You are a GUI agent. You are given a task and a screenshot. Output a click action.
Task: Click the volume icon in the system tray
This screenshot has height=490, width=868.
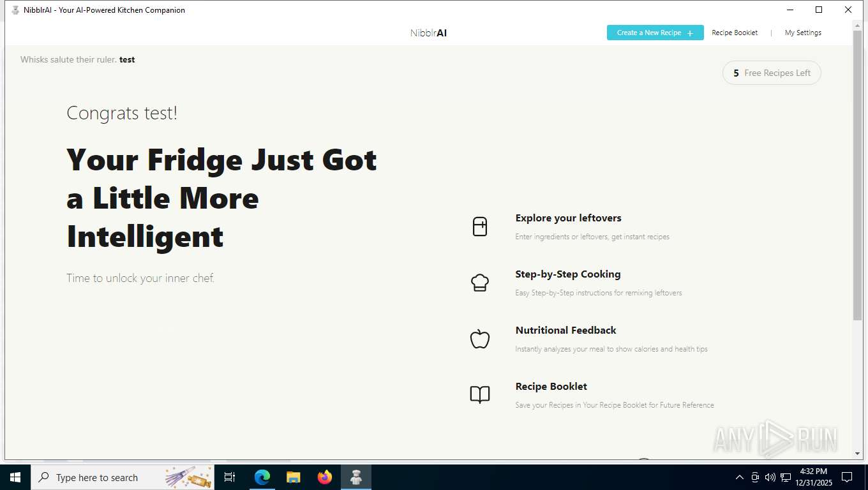pyautogui.click(x=770, y=477)
